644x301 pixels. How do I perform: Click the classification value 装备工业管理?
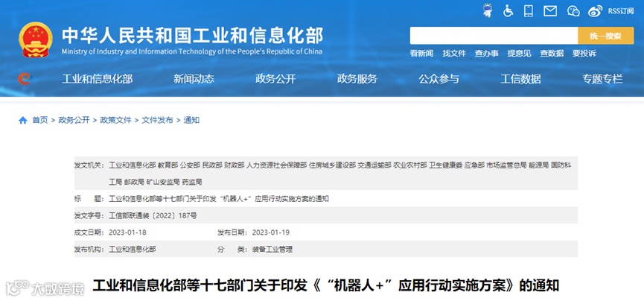(272, 249)
